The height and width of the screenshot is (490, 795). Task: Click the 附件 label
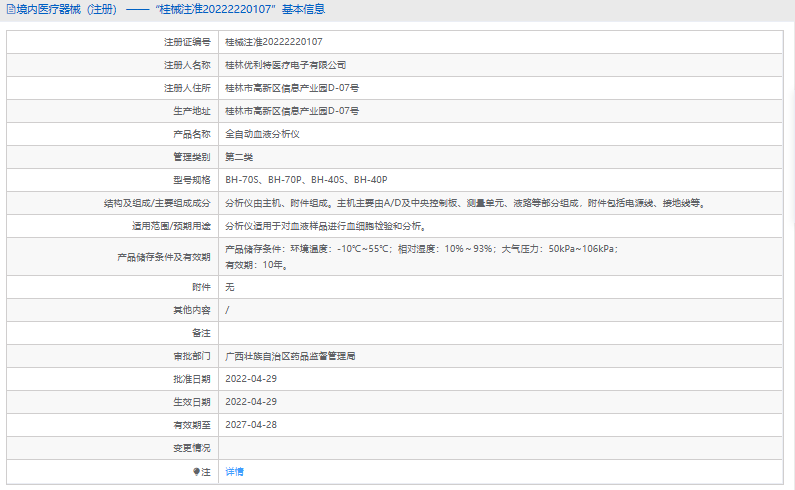click(x=201, y=287)
